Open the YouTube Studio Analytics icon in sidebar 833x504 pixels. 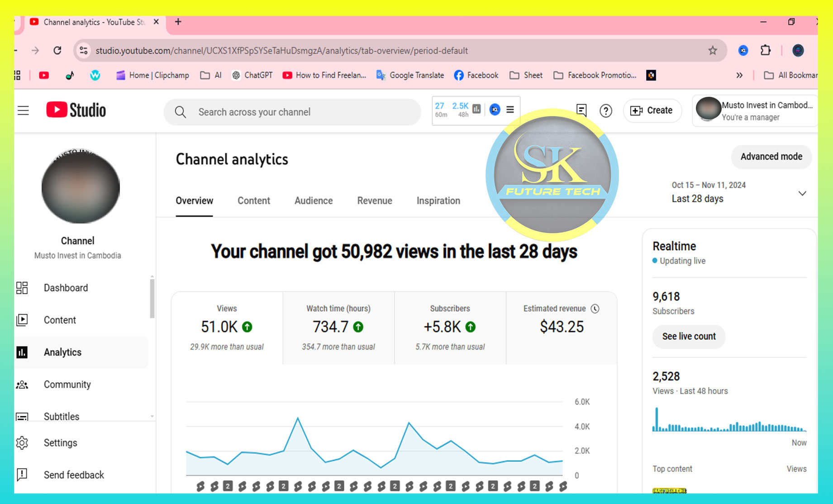tap(22, 352)
